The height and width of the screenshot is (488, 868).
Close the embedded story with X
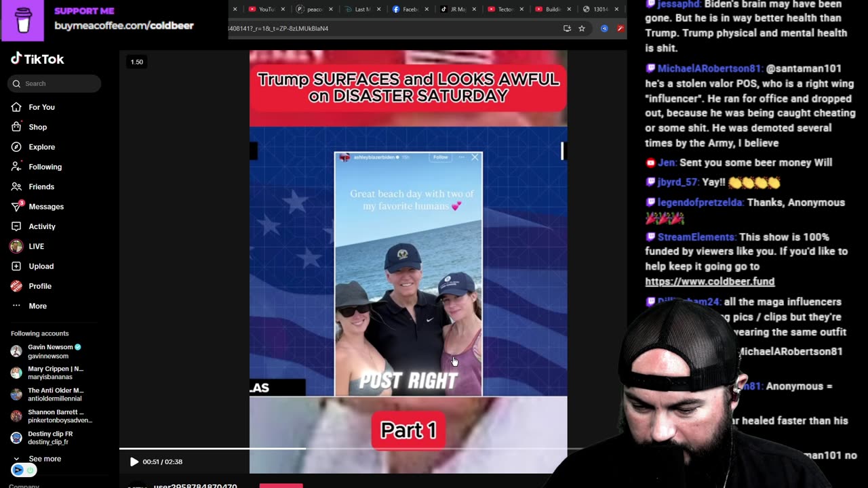[x=475, y=157]
